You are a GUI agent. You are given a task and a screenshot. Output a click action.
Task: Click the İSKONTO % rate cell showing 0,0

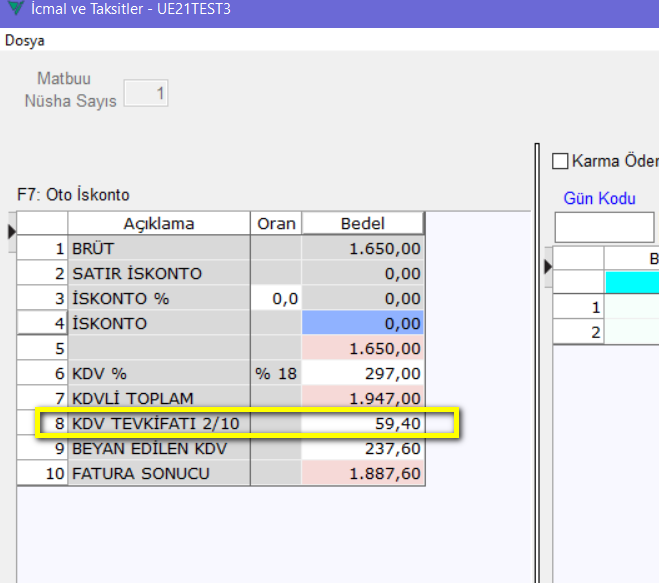(x=276, y=298)
